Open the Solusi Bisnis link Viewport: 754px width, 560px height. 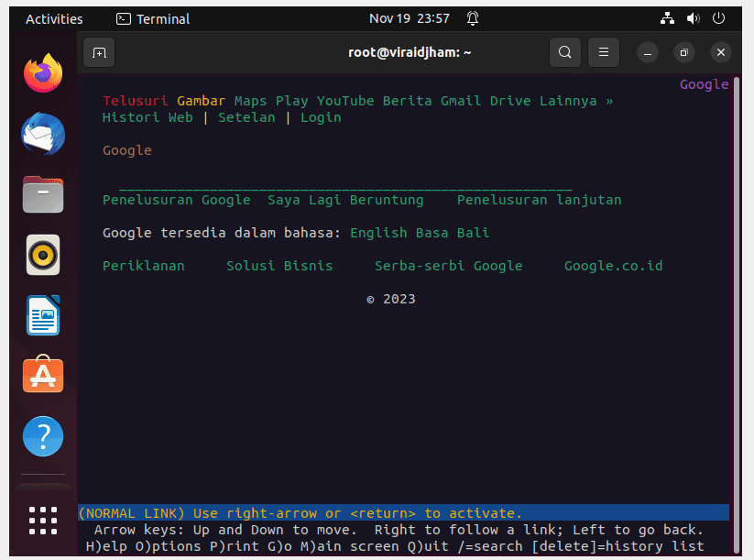[x=279, y=266]
